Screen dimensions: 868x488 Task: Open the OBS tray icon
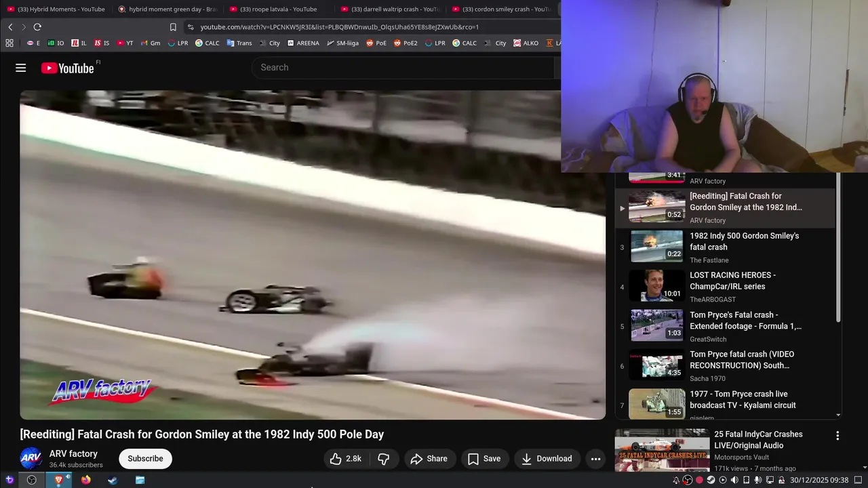[x=688, y=480]
